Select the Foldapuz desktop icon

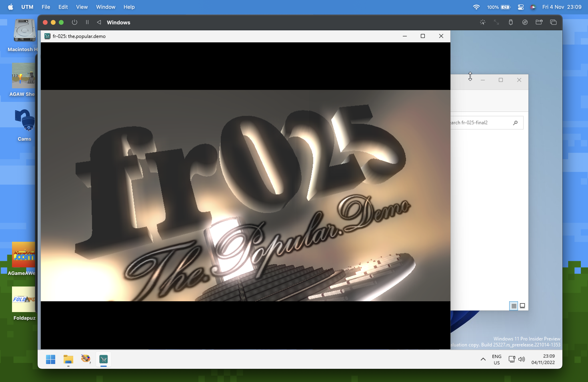coord(24,303)
